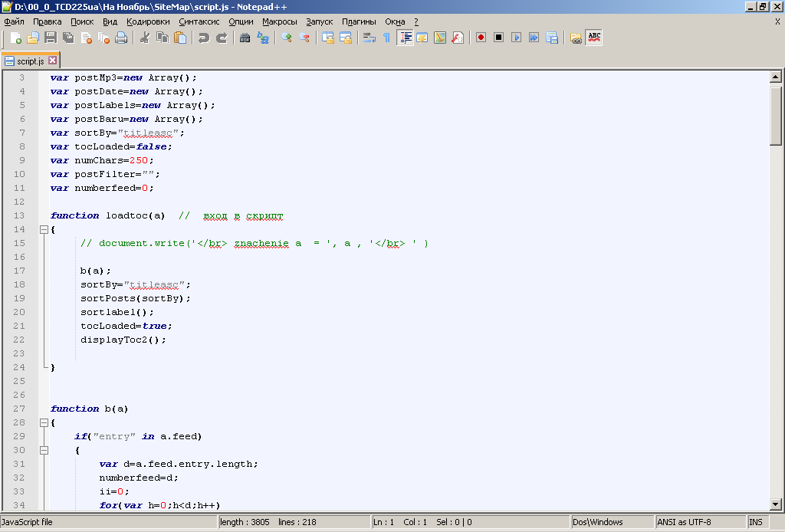This screenshot has height=532, width=785.
Task: Play the recorded macro
Action: 515,38
